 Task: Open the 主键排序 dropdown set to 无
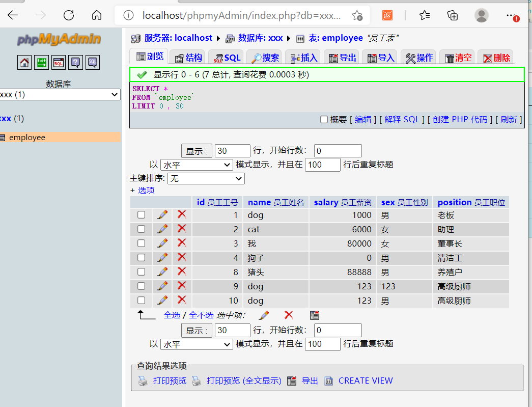point(206,178)
